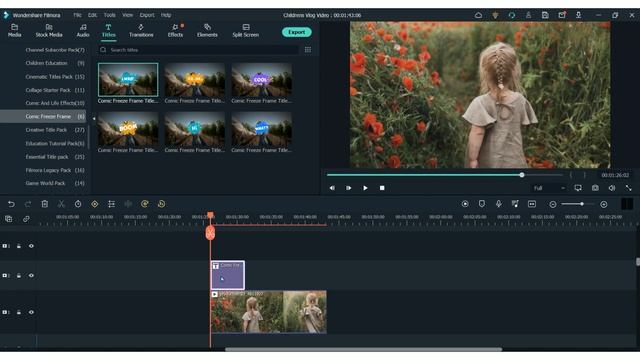Add a new track using the manage tracks icon
This screenshot has width=640, height=360.
pyautogui.click(x=9, y=219)
